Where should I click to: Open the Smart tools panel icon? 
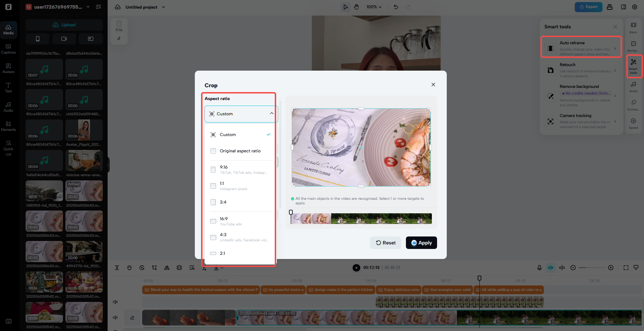coord(634,66)
